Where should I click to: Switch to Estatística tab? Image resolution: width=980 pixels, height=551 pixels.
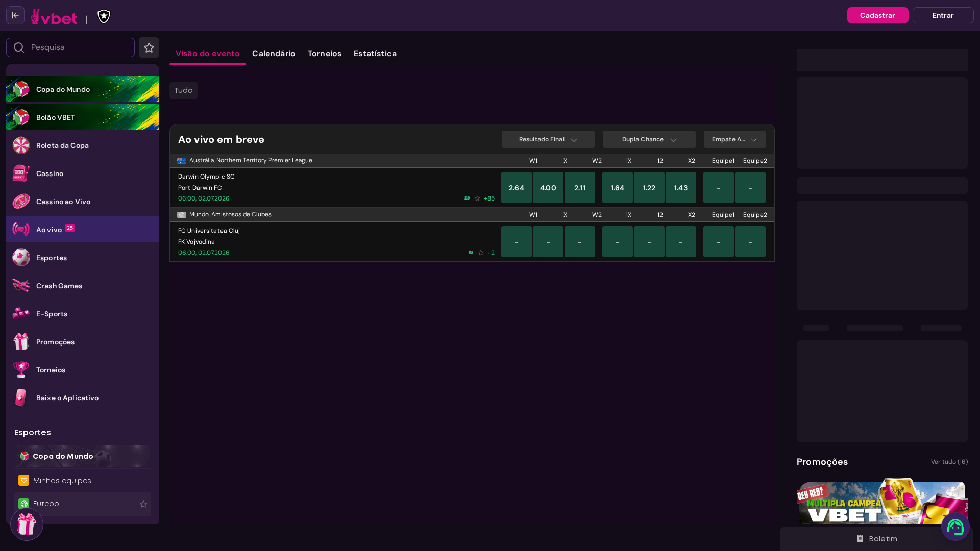click(375, 54)
